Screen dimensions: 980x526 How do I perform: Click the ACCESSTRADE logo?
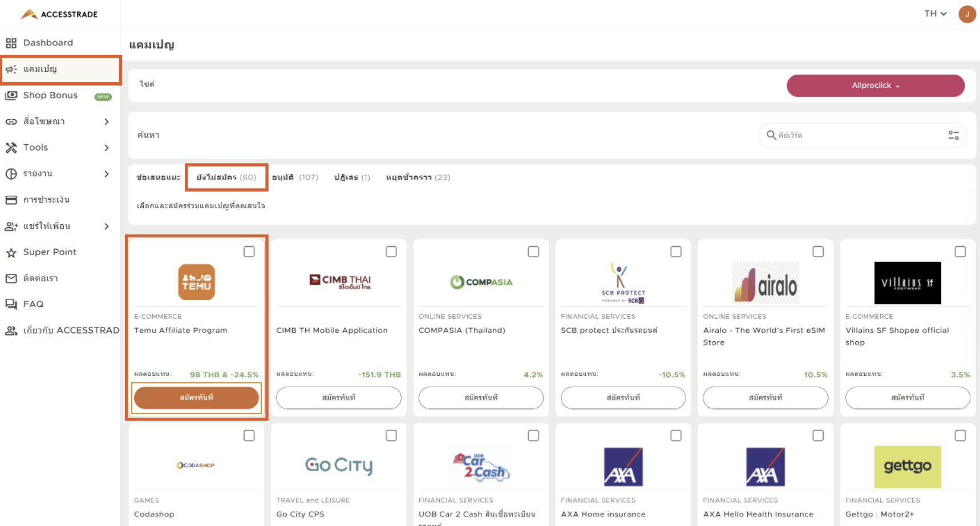(59, 14)
